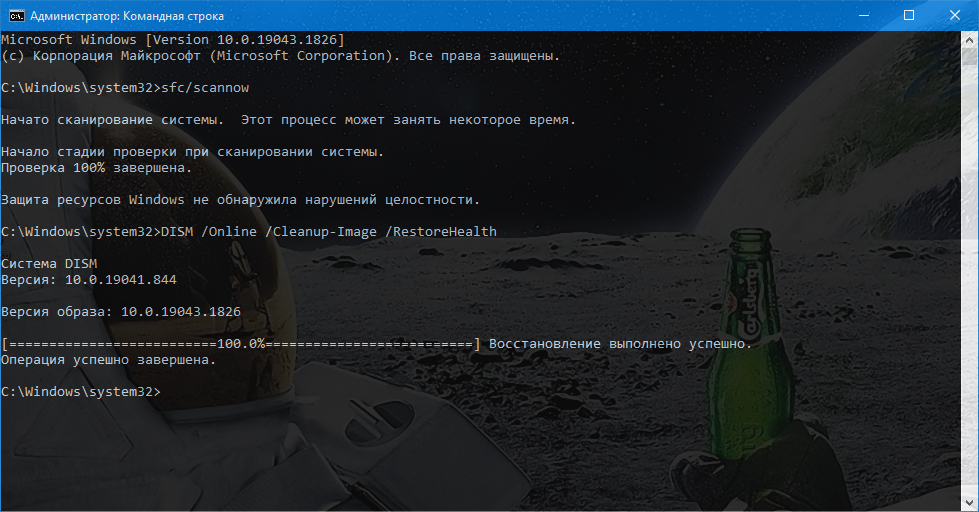The image size is (979, 512).
Task: Click the scrollbar down arrow
Action: tap(970, 503)
